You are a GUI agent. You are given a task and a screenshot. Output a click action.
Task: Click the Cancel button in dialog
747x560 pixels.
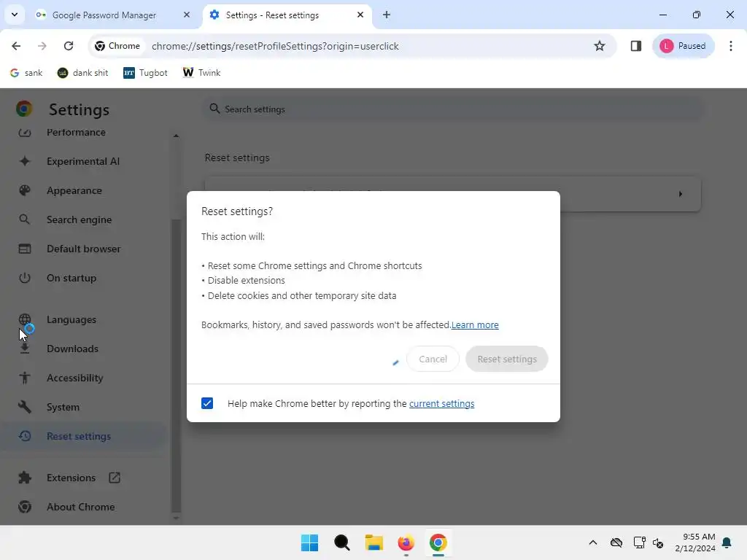coord(433,359)
